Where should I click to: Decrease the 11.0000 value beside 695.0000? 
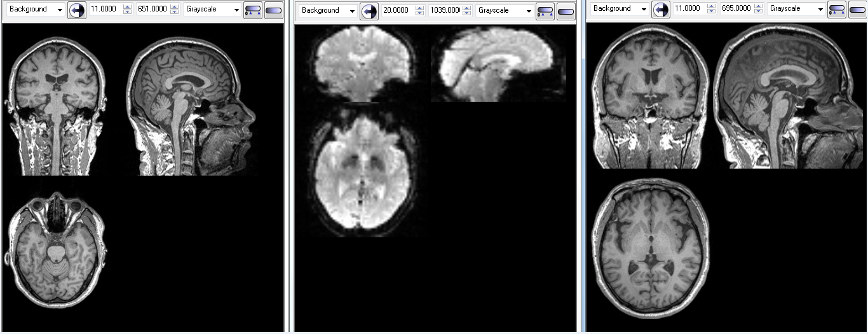(711, 11)
